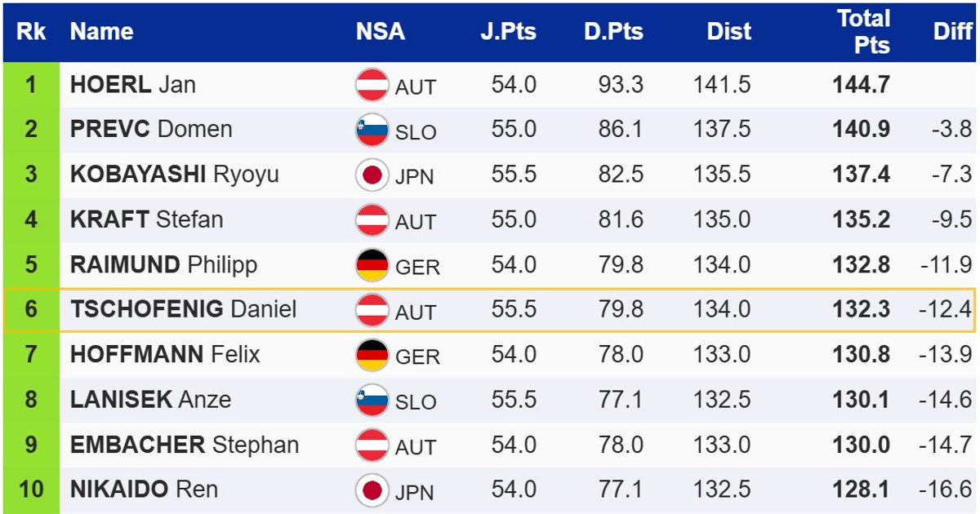980x514 pixels.
Task: Click German flag next to Felix Hoffmann
Action: pyautogui.click(x=372, y=355)
